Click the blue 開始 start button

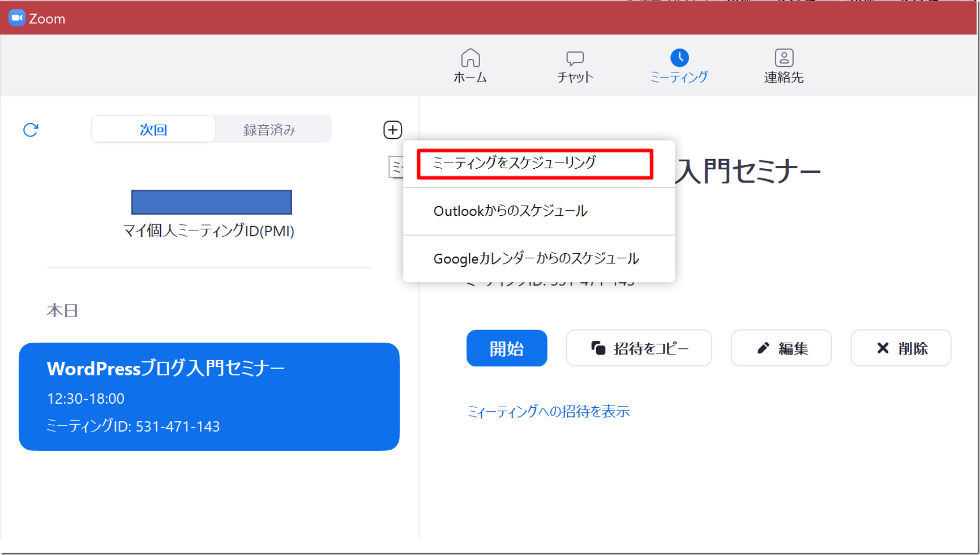click(507, 348)
